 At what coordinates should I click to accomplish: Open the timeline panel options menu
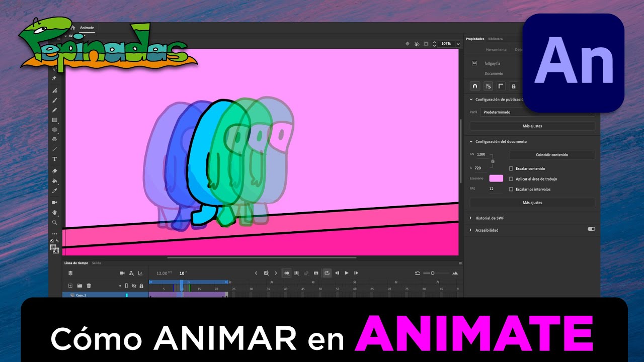pos(460,263)
